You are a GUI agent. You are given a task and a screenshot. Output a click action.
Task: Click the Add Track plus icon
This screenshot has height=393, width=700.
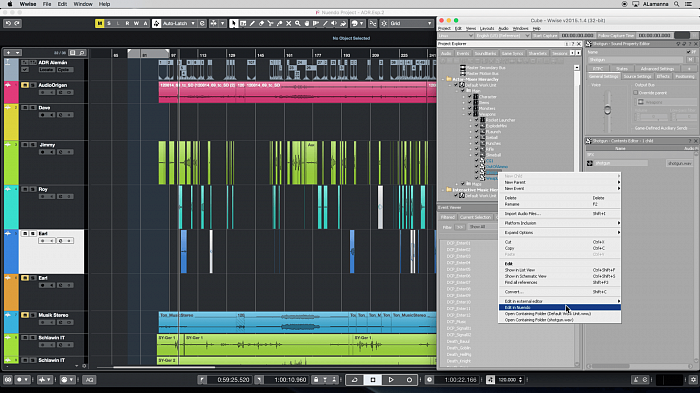tap(8, 53)
